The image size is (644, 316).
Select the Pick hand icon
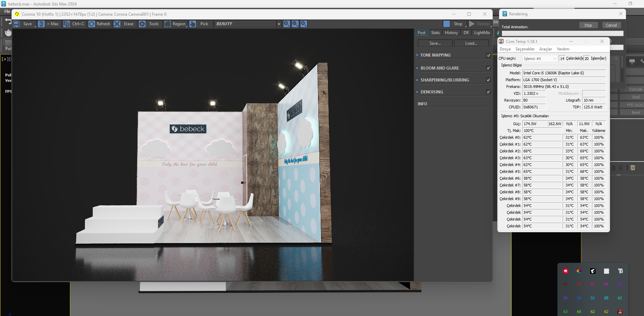(193, 24)
